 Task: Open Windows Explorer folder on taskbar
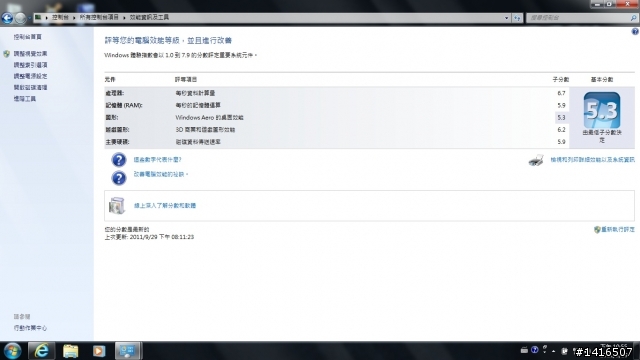(70, 351)
